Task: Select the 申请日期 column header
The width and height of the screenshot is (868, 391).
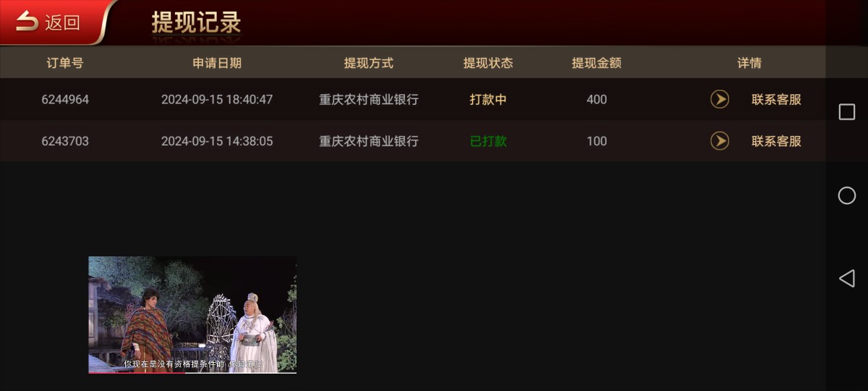Action: tap(217, 63)
